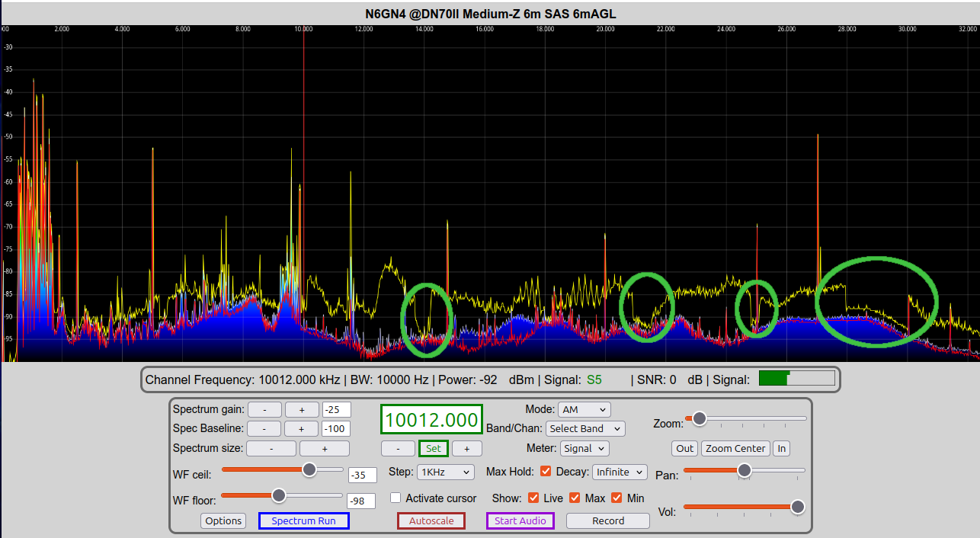Click the frequency step-up plus button
Viewport: 980px width, 538px height.
tap(466, 449)
